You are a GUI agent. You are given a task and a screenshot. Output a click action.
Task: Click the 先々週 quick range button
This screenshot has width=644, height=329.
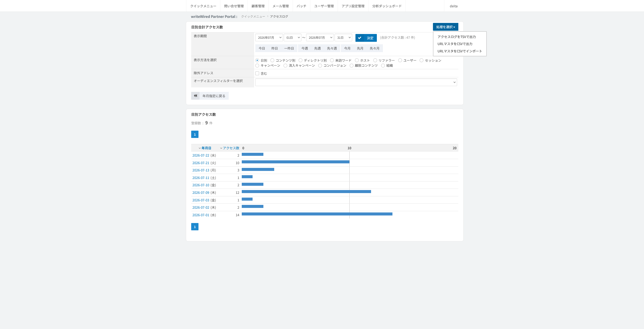[x=332, y=48]
